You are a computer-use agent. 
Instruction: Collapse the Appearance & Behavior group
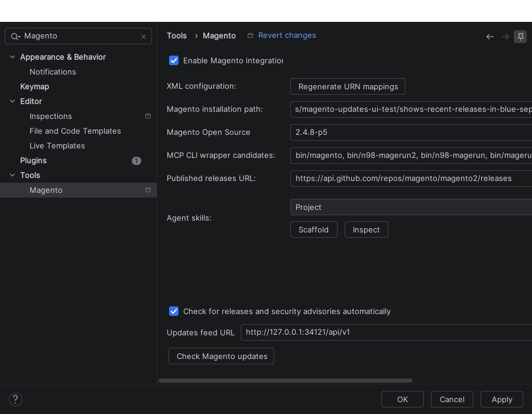coord(12,57)
